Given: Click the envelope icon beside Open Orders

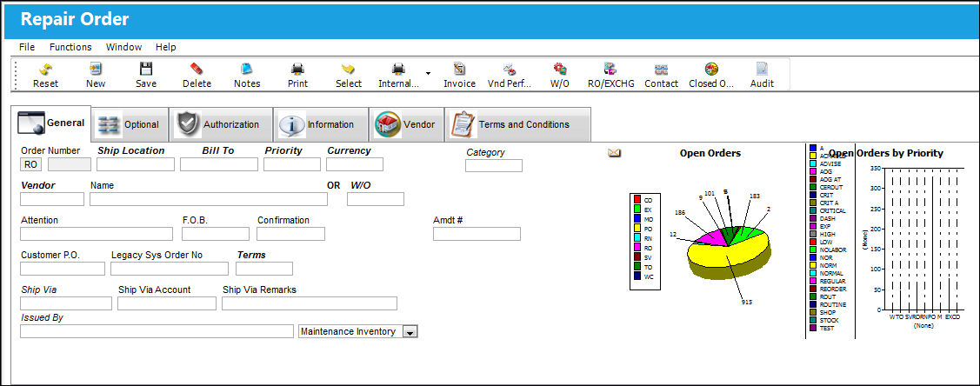Looking at the screenshot, I should coord(614,153).
